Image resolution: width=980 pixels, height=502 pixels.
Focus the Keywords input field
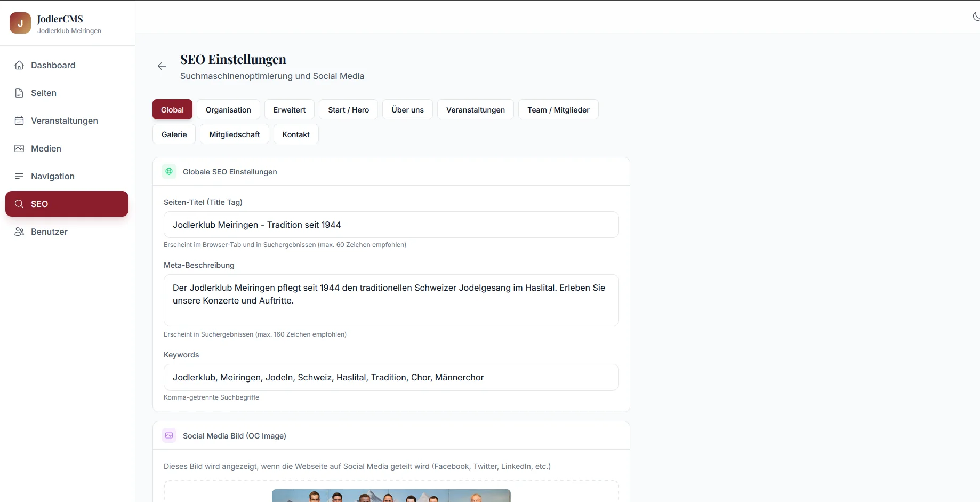[x=391, y=377]
